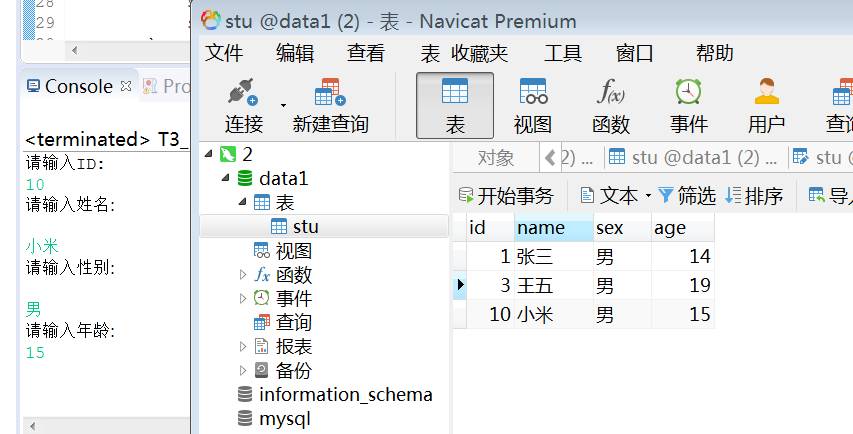Open the 连接 dropdown arrow

(283, 105)
